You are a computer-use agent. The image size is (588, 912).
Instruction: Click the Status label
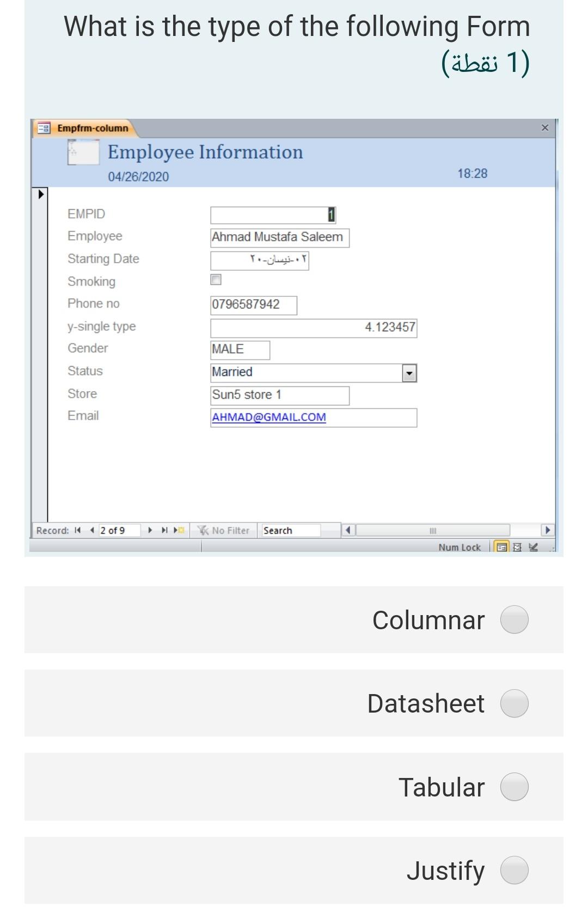coord(85,371)
